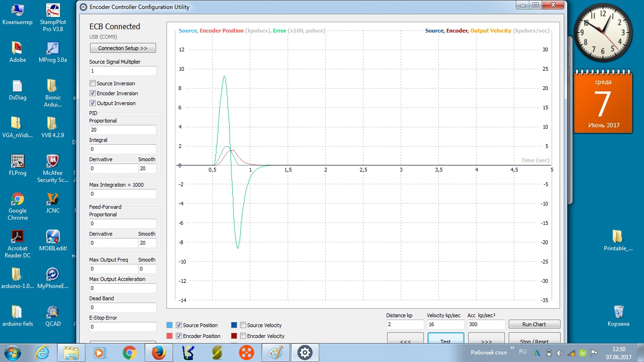
Task: Click the Velocity kp/sec input field
Action: pyautogui.click(x=446, y=324)
